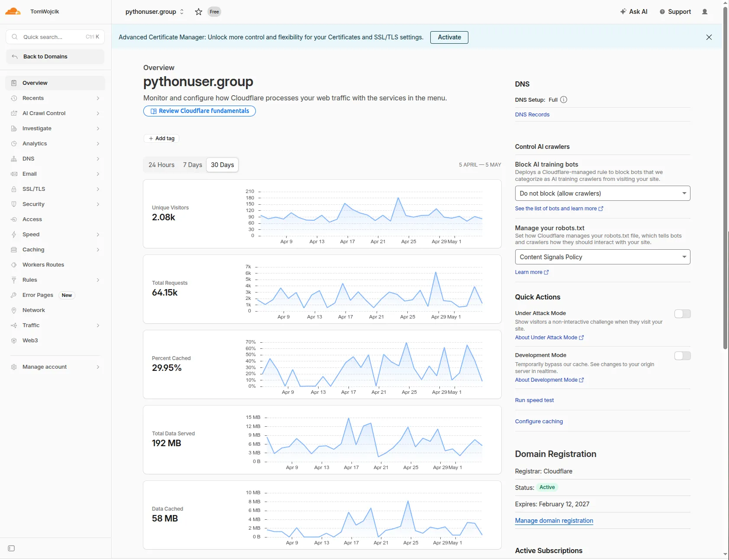
Task: Click the Investigate sidebar icon
Action: [x=14, y=129]
